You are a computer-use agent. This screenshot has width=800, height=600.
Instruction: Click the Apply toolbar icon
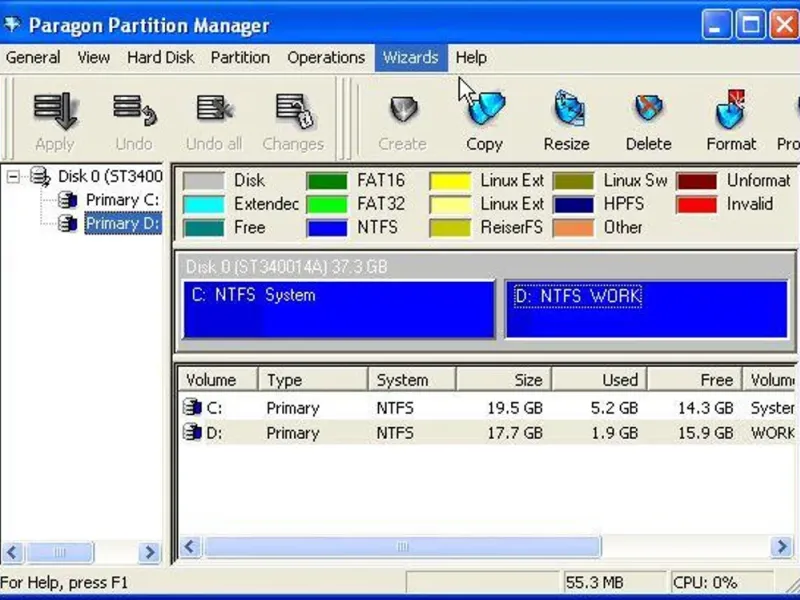point(55,111)
